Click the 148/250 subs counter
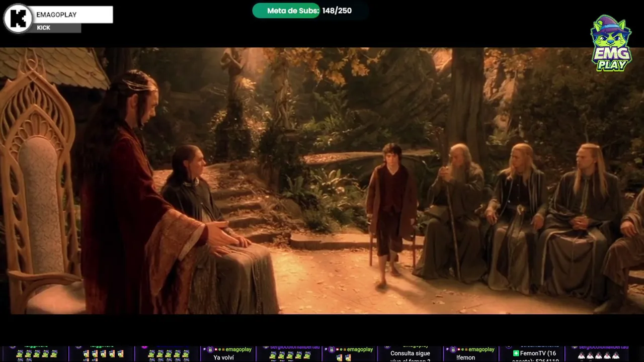644x362 pixels. pos(337,11)
